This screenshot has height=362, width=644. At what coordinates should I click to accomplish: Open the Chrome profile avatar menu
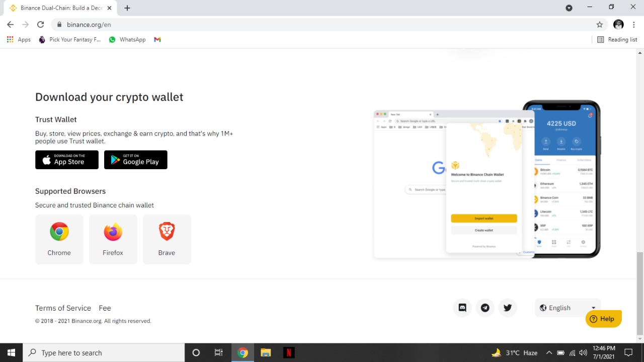coord(619,24)
